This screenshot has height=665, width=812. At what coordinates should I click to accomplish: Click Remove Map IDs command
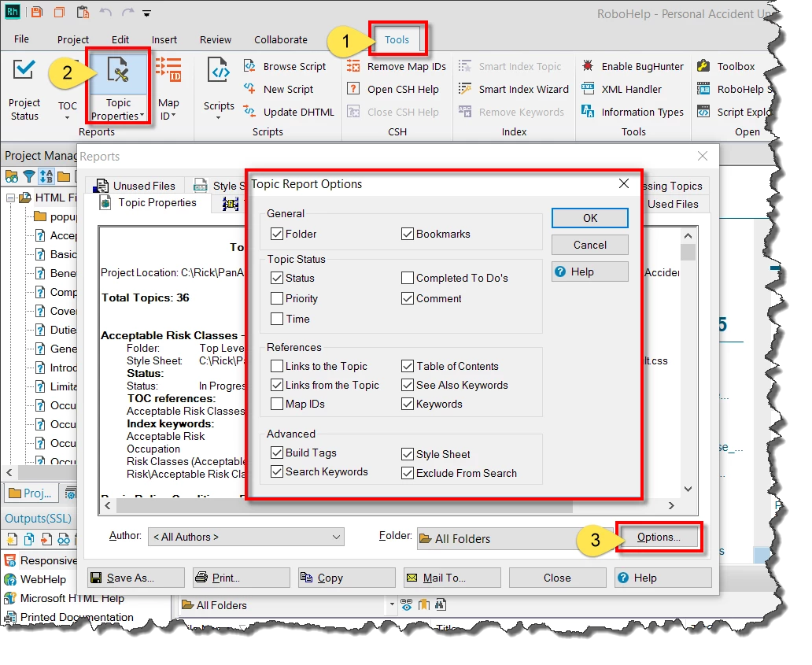(x=397, y=66)
